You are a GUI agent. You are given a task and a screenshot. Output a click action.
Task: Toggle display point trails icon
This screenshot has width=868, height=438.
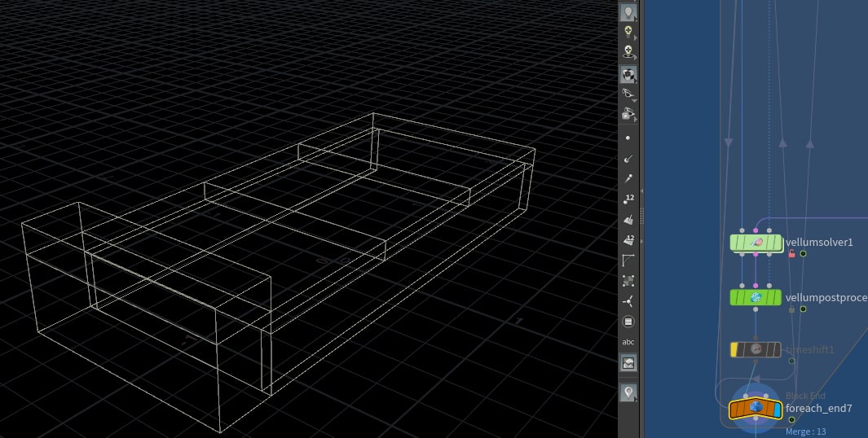tap(628, 179)
